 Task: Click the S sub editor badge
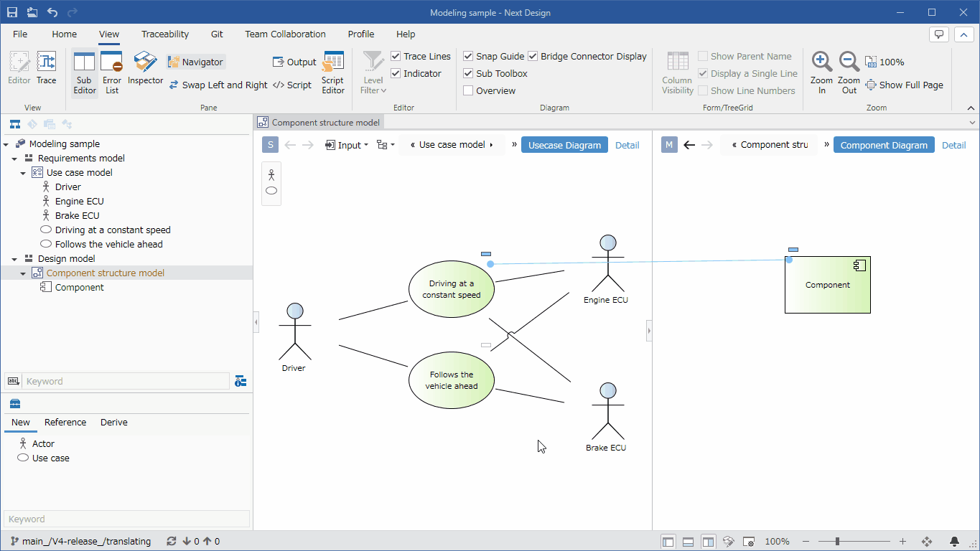[270, 145]
